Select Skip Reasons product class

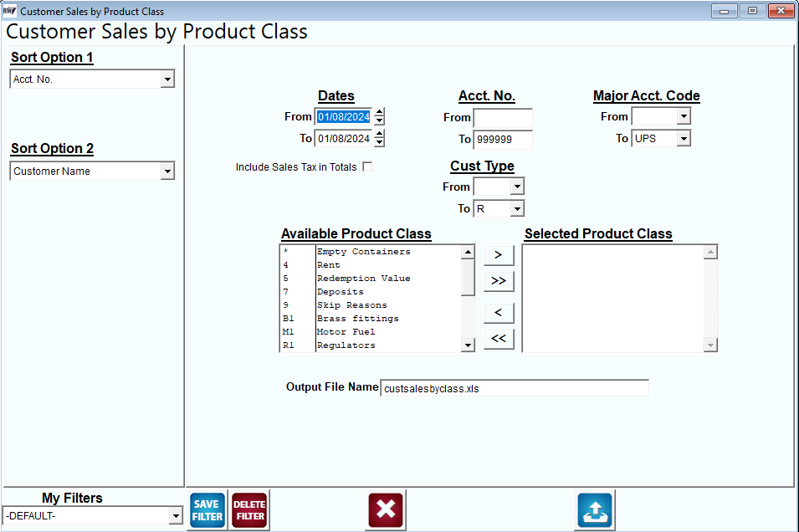pos(371,305)
